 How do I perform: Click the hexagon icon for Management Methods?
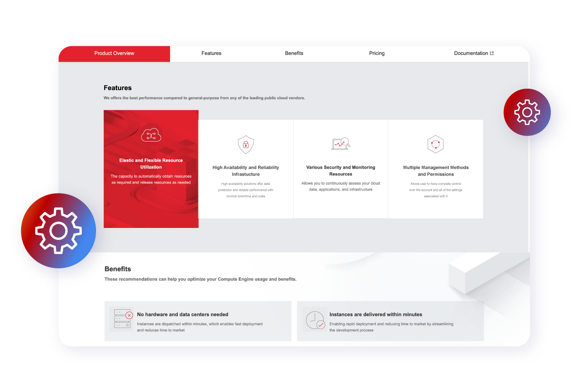click(x=435, y=144)
